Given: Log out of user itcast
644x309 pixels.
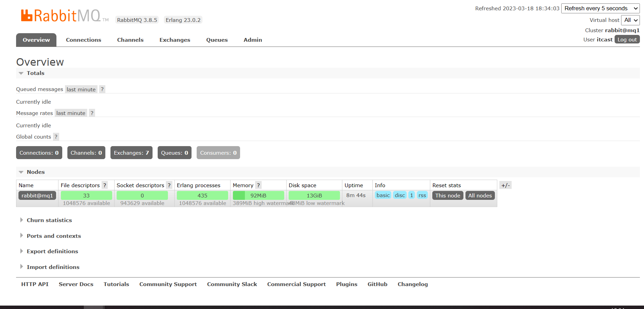Looking at the screenshot, I should pyautogui.click(x=627, y=39).
